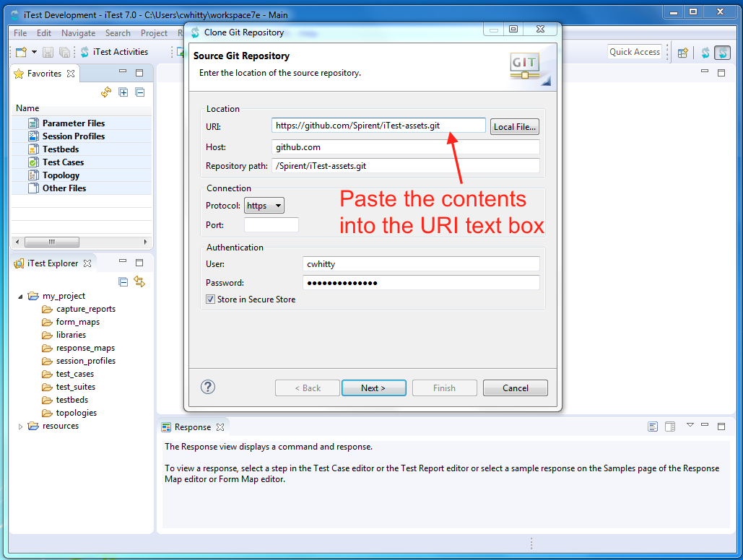Minimize the iTest Explorer panel
The height and width of the screenshot is (560, 743).
[x=123, y=261]
